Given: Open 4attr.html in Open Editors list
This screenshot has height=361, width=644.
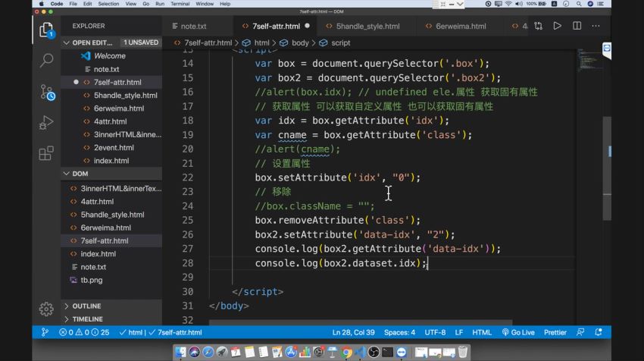Looking at the screenshot, I should (x=111, y=121).
